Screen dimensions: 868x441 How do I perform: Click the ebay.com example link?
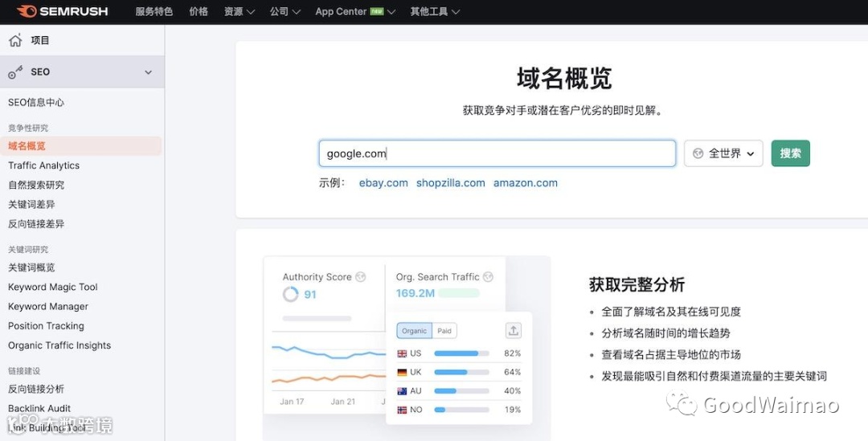383,183
